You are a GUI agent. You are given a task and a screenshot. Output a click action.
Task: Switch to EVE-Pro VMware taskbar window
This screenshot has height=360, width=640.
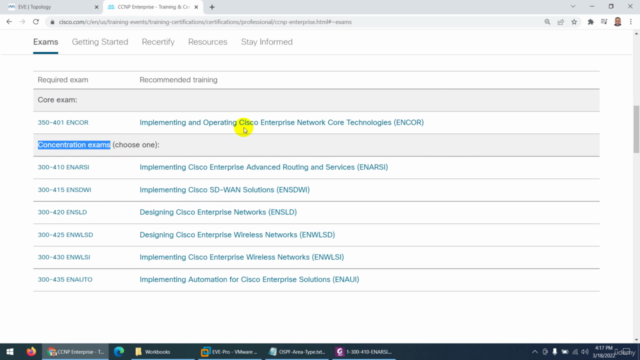point(230,351)
